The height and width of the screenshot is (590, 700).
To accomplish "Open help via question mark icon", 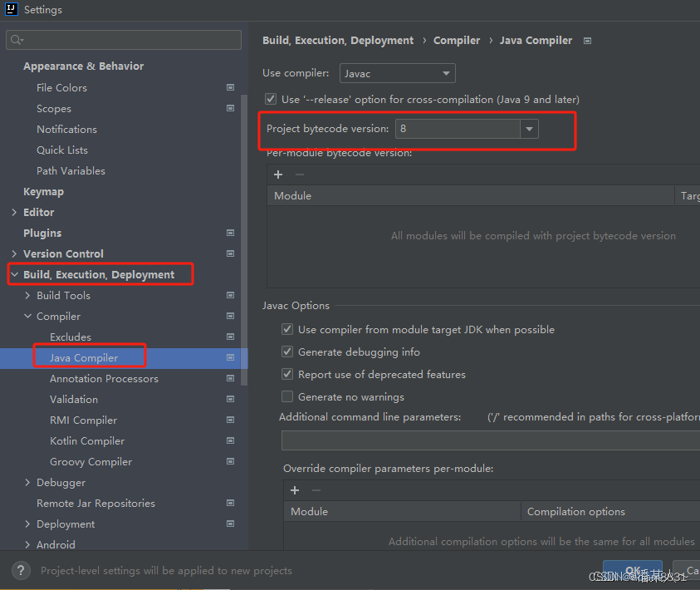I will [x=21, y=570].
